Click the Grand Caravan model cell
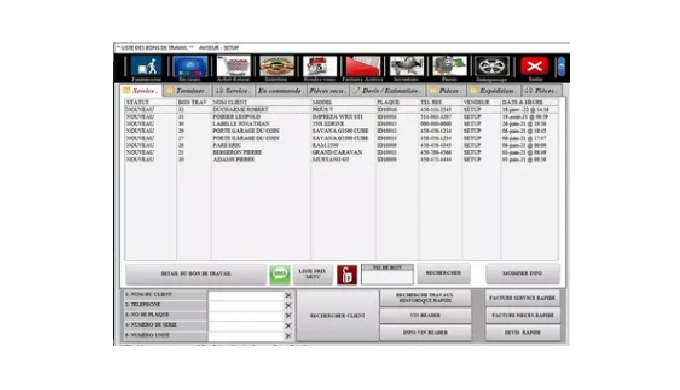Screen dimensions: 680x390 [x=337, y=153]
